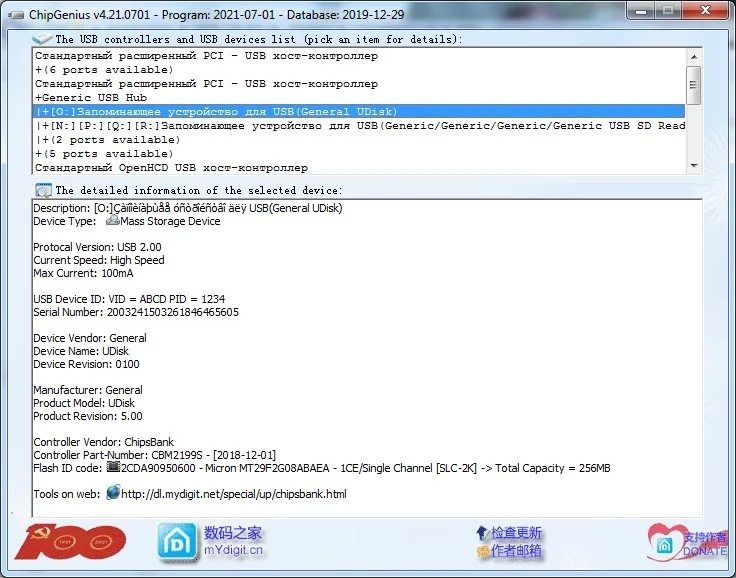Click the Device Vendor General line

90,338
